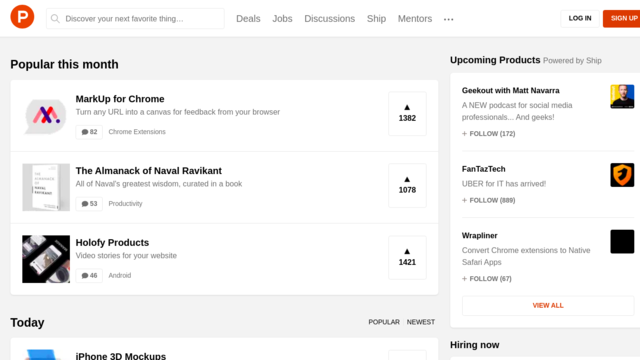Follow FanTazTech (889)
The width and height of the screenshot is (640, 360).
[x=489, y=200]
